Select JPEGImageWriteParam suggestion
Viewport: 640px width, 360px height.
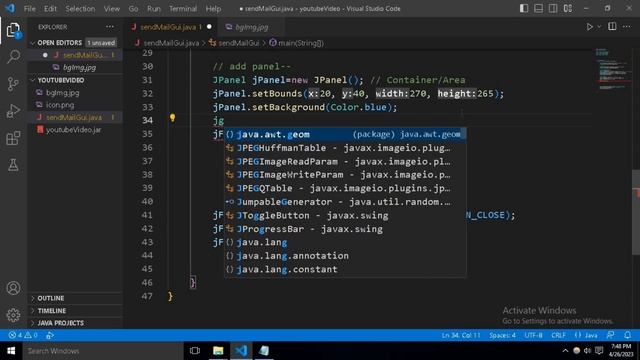coord(345,175)
